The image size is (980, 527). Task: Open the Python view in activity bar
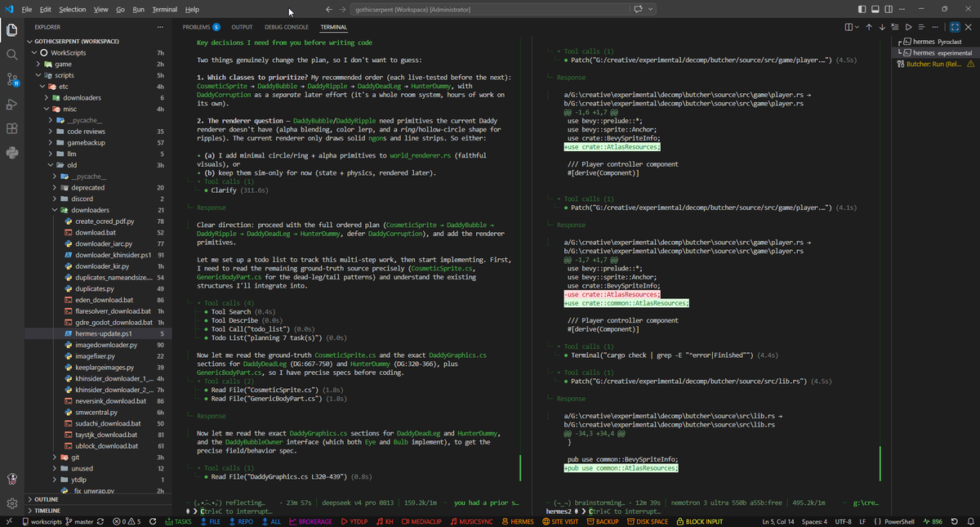click(12, 153)
